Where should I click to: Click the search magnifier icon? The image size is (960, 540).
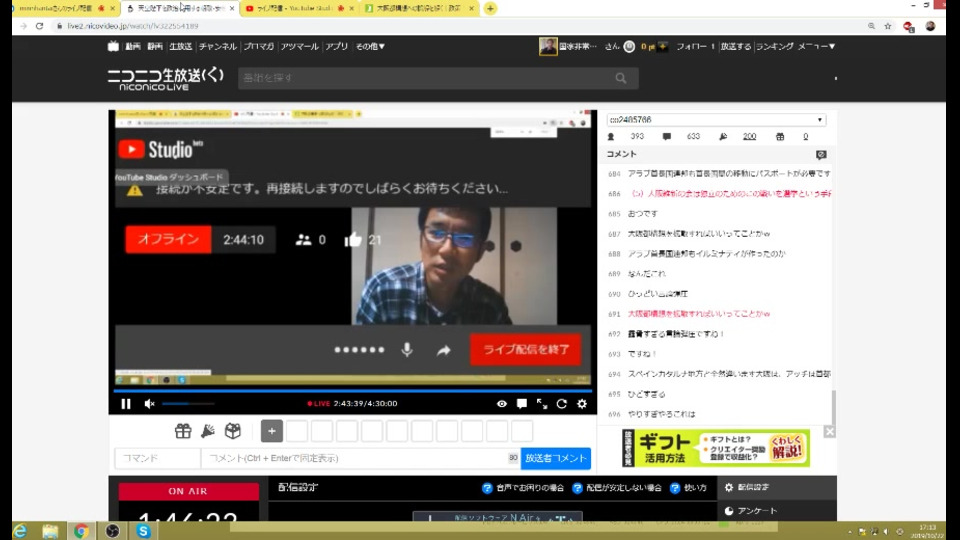point(621,78)
